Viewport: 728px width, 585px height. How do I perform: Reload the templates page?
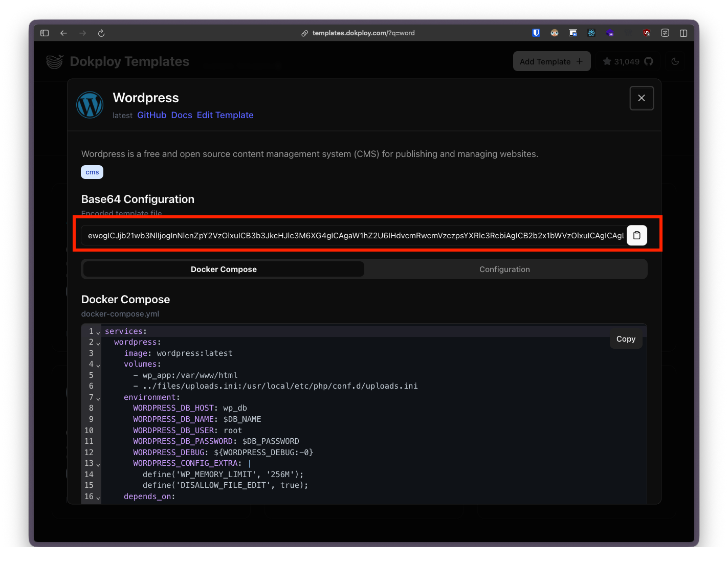pos(101,33)
